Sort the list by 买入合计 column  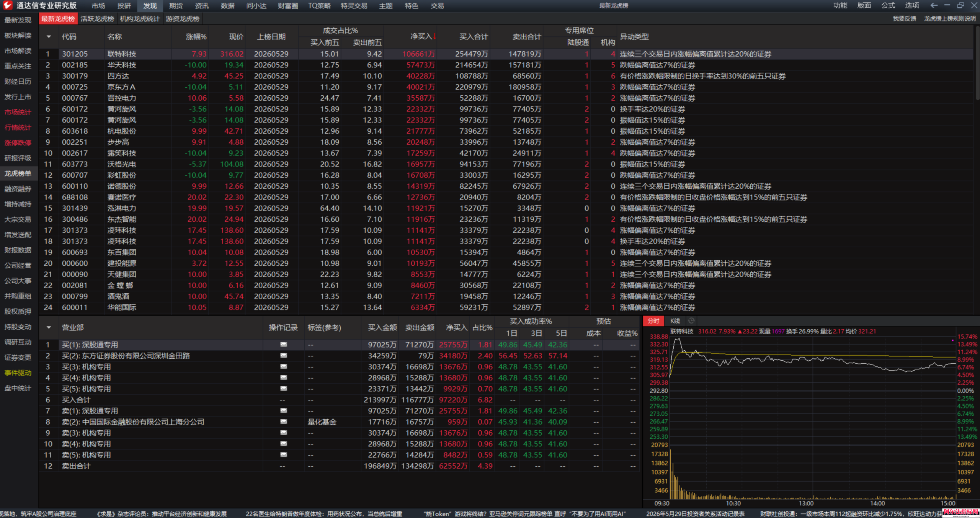pos(474,37)
